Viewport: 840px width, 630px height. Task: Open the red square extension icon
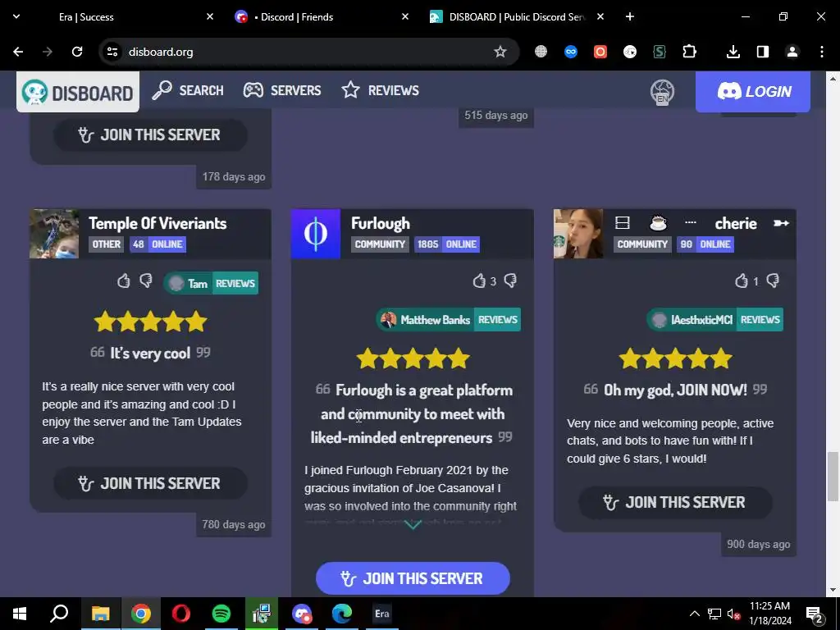[600, 52]
